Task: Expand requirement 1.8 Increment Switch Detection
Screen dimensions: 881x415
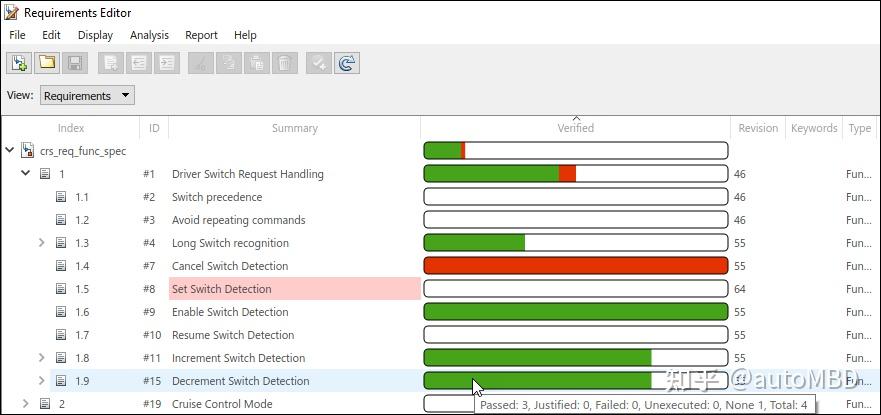Action: [41, 358]
